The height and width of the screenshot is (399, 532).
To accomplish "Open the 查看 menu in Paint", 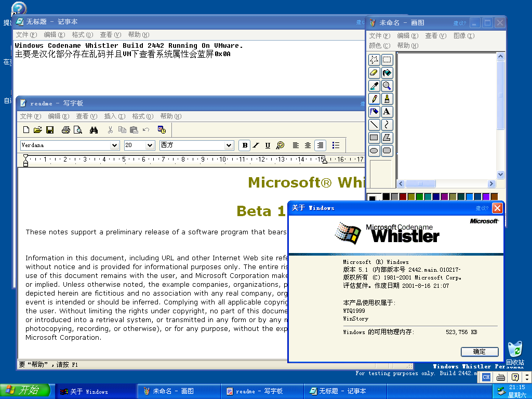I will (x=436, y=36).
